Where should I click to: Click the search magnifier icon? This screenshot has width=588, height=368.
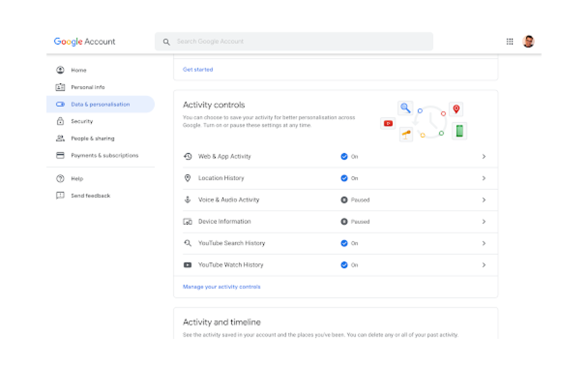[166, 42]
